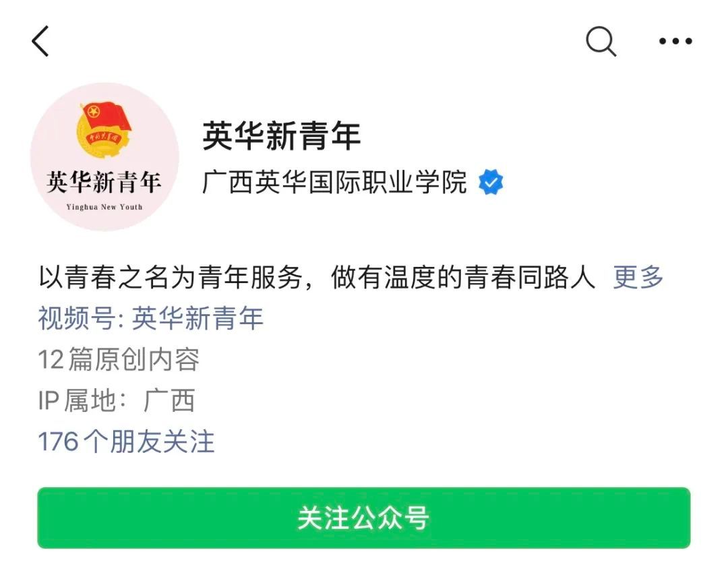Follow with the green 关注公众号 button
This screenshot has height=583, width=728.
pyautogui.click(x=364, y=518)
